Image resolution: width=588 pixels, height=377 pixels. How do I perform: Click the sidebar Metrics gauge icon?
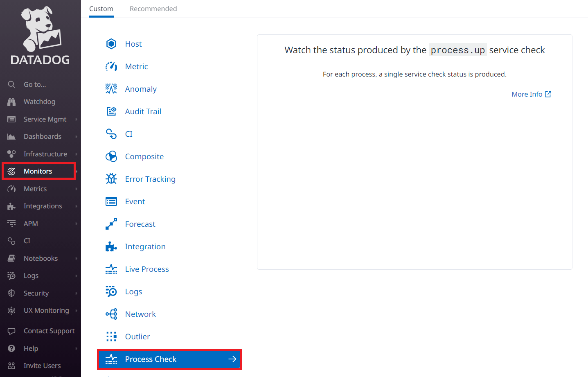(x=11, y=189)
